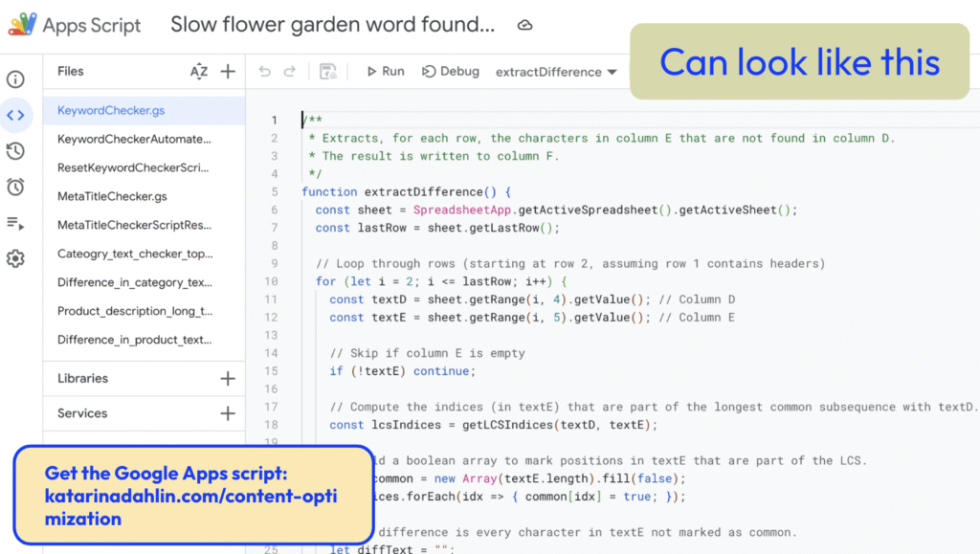Start Debug on the script
The width and height of the screenshot is (980, 554).
tap(451, 72)
